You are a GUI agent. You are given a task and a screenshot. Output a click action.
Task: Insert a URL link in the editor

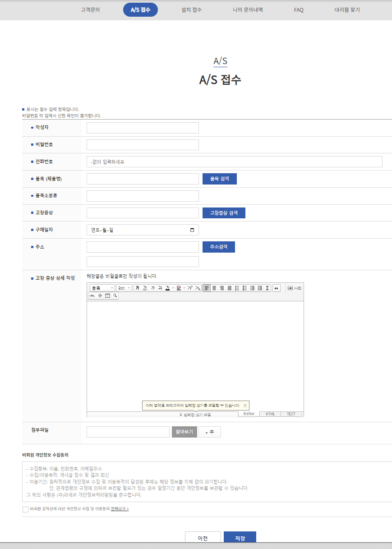coord(92,296)
